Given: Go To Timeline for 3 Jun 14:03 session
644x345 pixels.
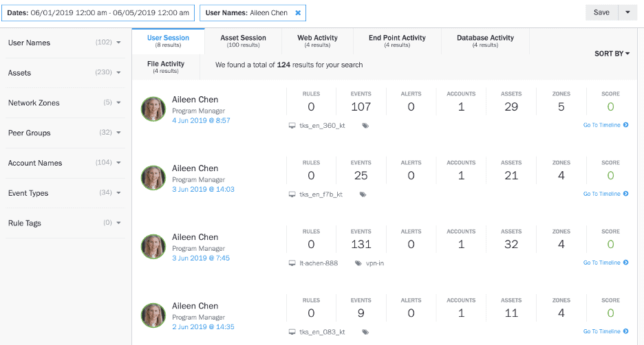Looking at the screenshot, I should [605, 194].
